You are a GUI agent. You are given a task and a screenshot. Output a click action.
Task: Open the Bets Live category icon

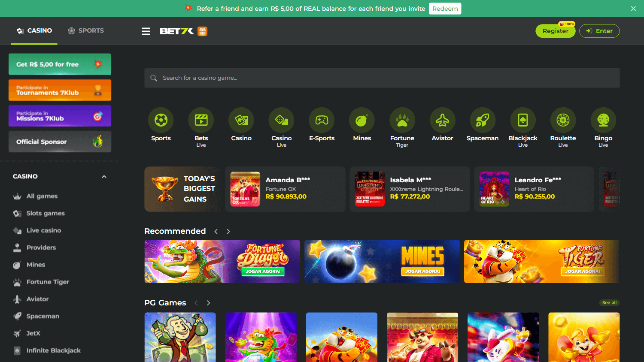click(x=201, y=120)
